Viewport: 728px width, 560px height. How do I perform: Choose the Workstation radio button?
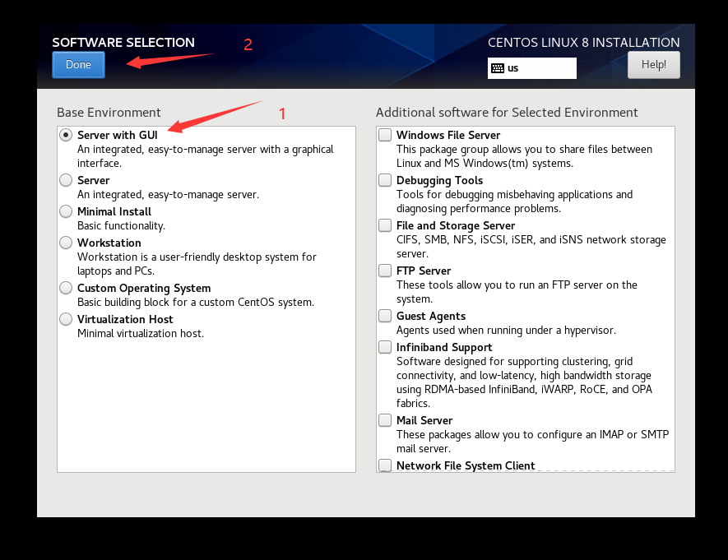[x=66, y=243]
